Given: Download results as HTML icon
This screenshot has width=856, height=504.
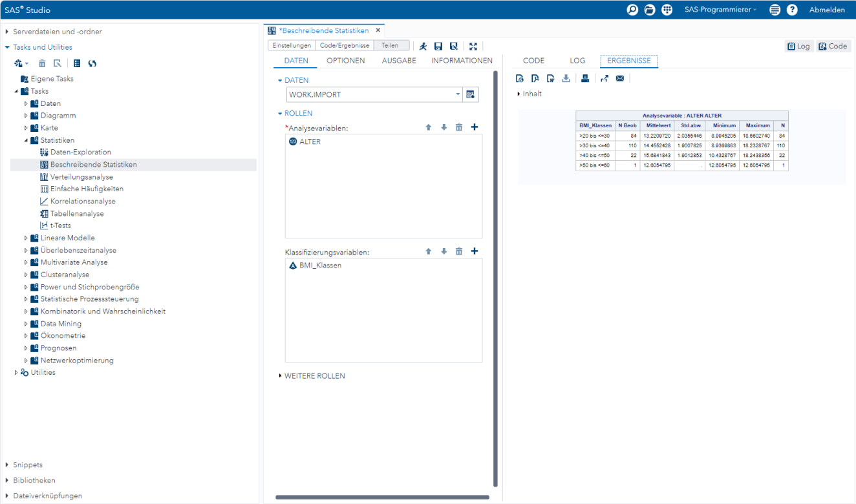Looking at the screenshot, I should point(519,78).
